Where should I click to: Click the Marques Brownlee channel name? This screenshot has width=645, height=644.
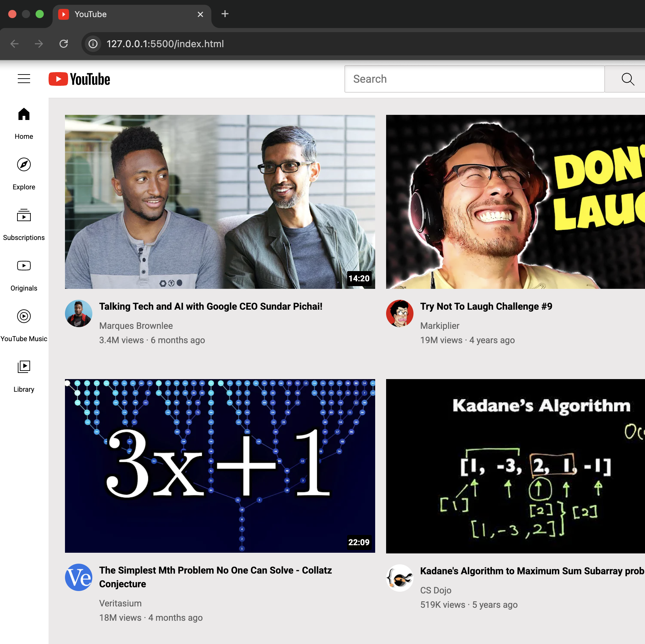coord(136,326)
